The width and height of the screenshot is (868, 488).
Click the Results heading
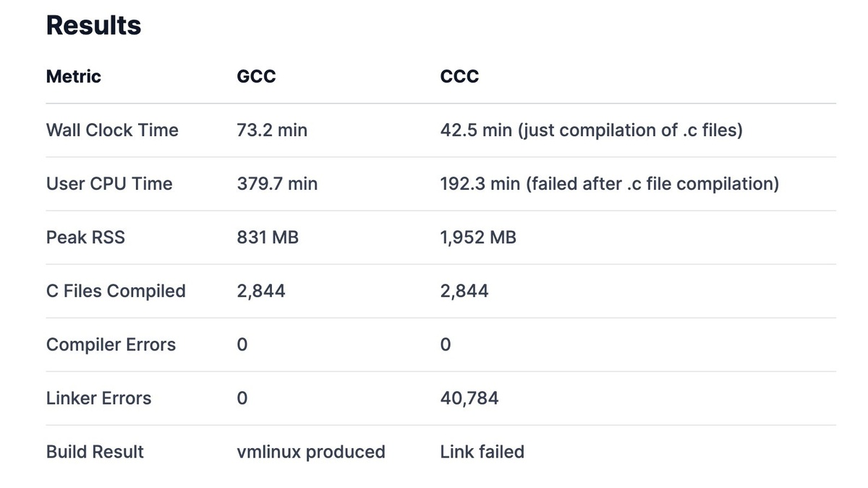[x=93, y=25]
